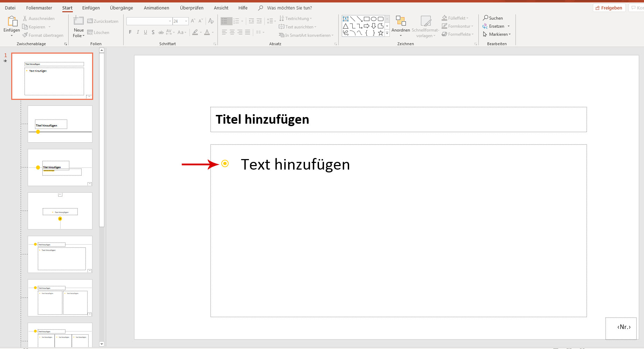Click the Ersetzen replace button
Viewport: 644px width, 349px height.
coord(497,26)
